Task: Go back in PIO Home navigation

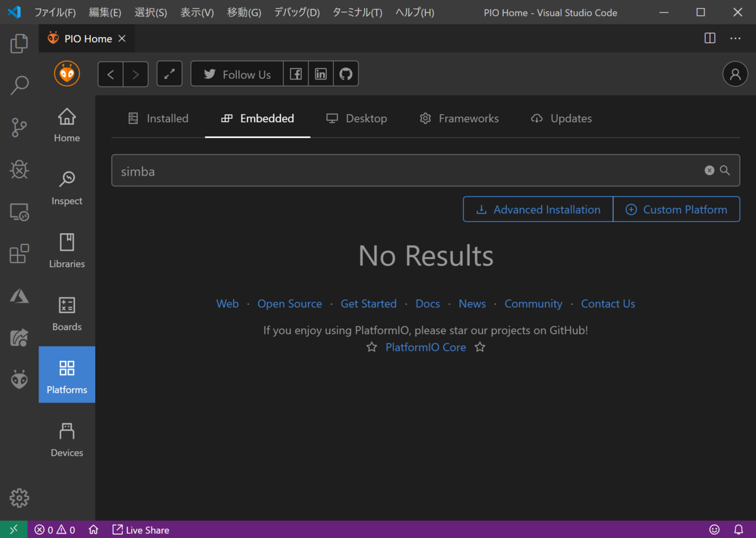Action: tap(110, 74)
